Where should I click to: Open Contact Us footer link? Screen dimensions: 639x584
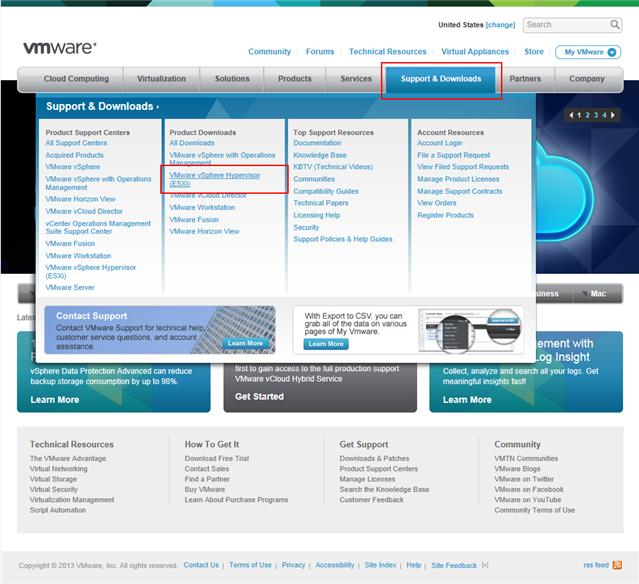point(201,565)
